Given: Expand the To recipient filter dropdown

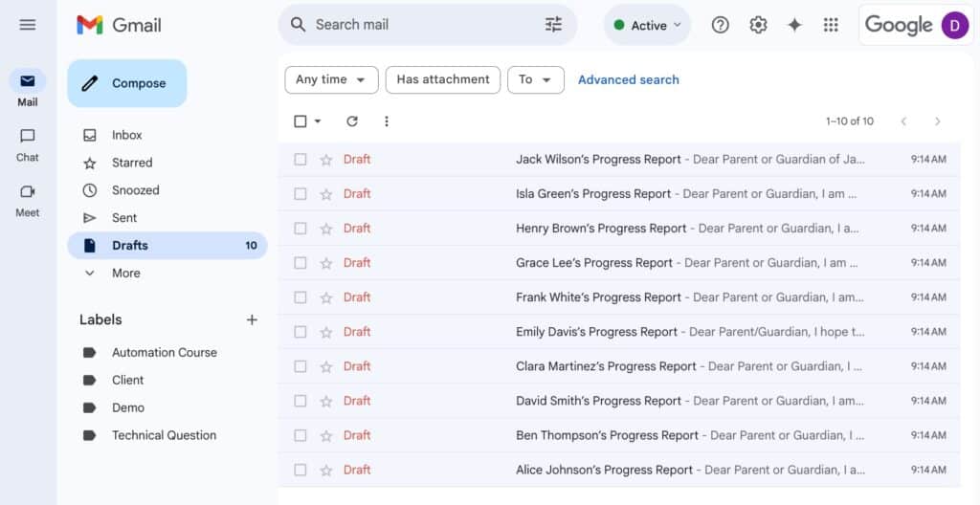Looking at the screenshot, I should [x=535, y=80].
